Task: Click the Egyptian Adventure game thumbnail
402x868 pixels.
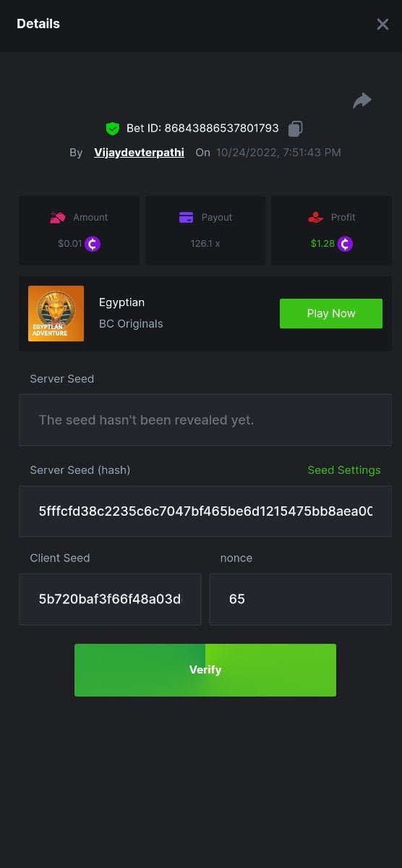Action: pos(56,313)
